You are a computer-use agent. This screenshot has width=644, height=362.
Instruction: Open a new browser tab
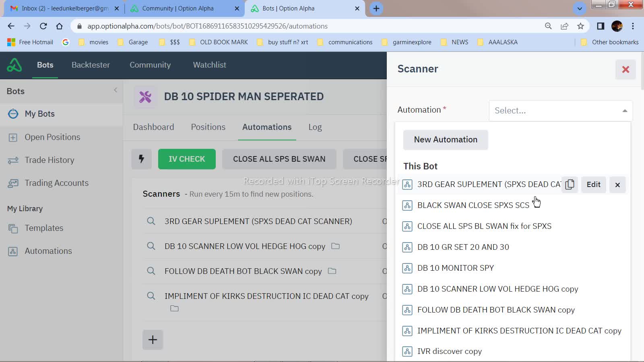click(376, 8)
